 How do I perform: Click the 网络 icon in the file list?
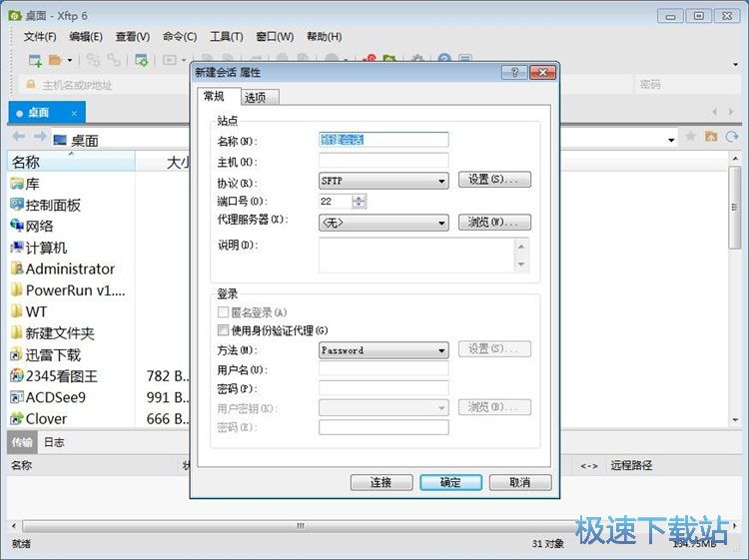click(x=17, y=226)
